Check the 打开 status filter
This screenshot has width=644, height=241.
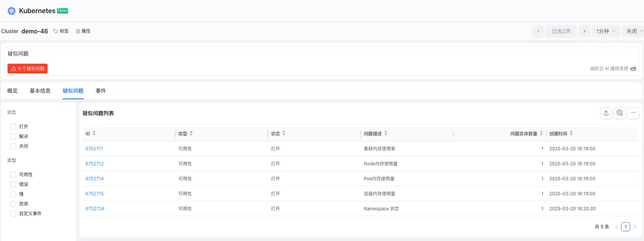(x=13, y=127)
